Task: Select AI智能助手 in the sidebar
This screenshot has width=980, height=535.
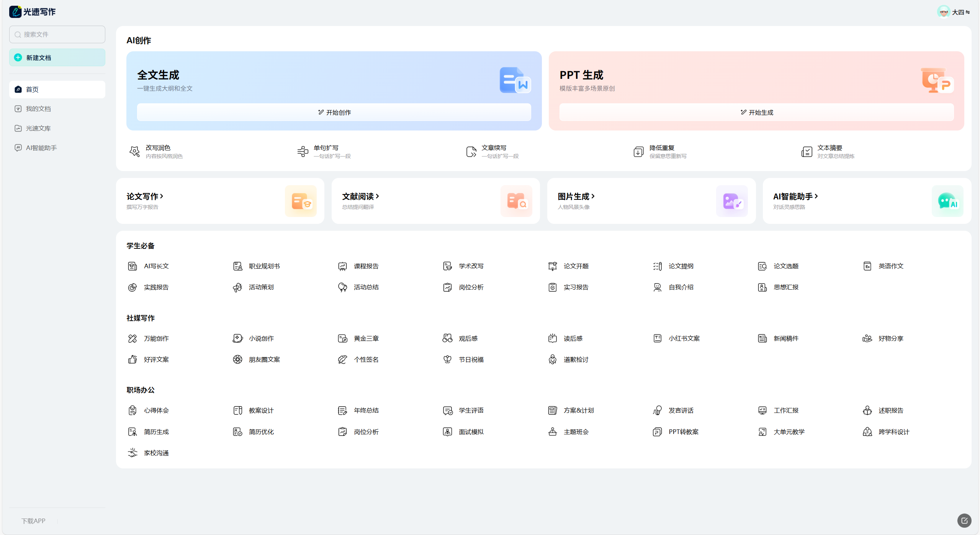Action: (41, 148)
